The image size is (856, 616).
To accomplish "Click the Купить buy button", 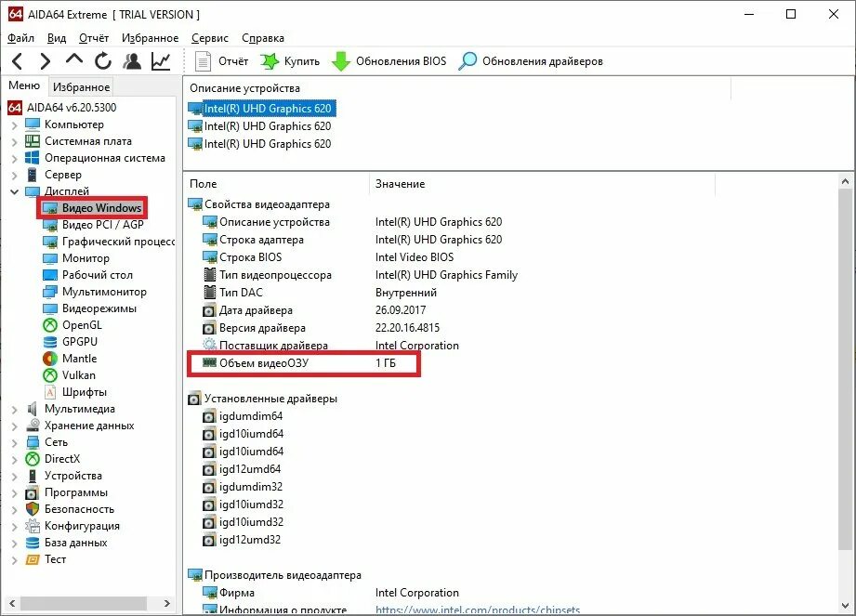I will tap(290, 61).
